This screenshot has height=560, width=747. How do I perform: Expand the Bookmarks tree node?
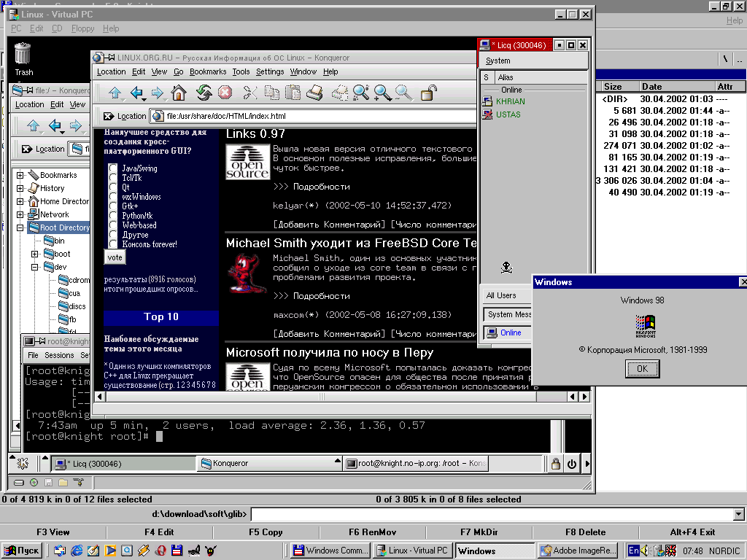point(20,175)
